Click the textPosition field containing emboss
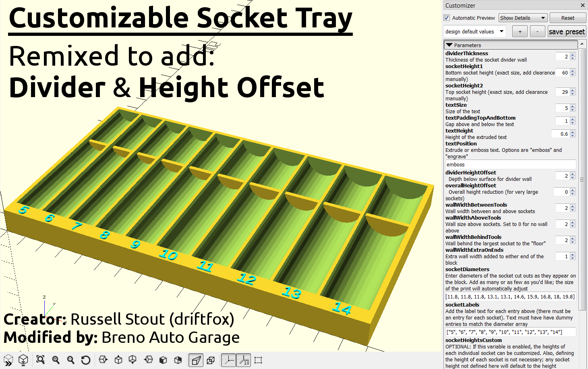588x369 pixels. pyautogui.click(x=510, y=164)
